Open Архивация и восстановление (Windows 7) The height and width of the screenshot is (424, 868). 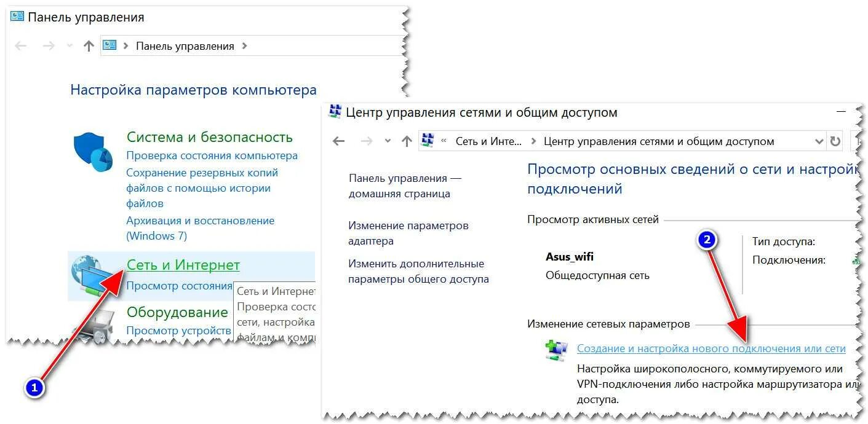[200, 228]
